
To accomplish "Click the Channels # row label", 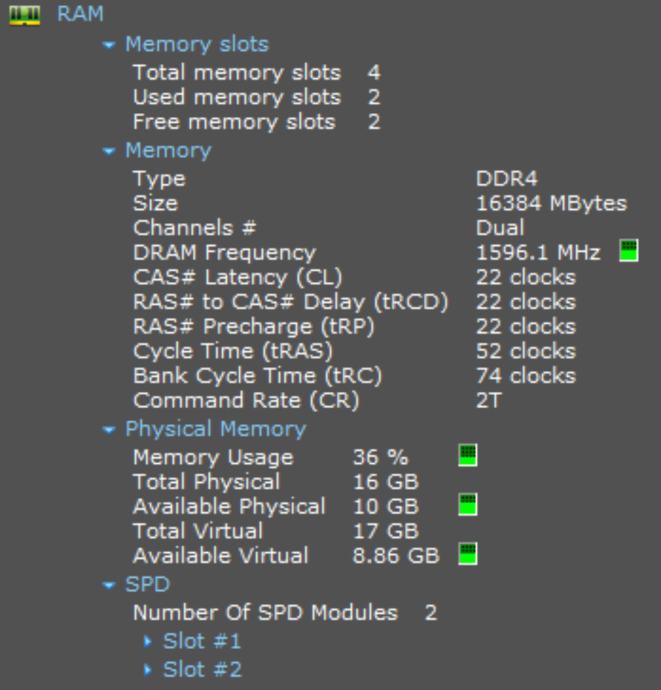I will (x=194, y=228).
